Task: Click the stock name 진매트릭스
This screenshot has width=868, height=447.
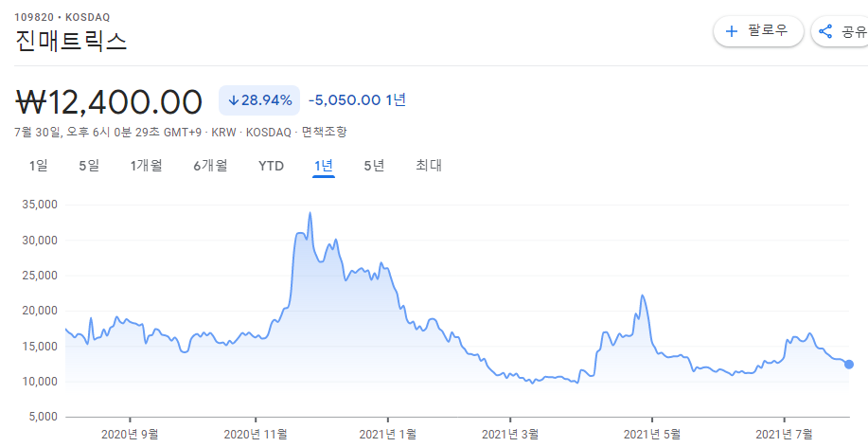Action: (71, 41)
